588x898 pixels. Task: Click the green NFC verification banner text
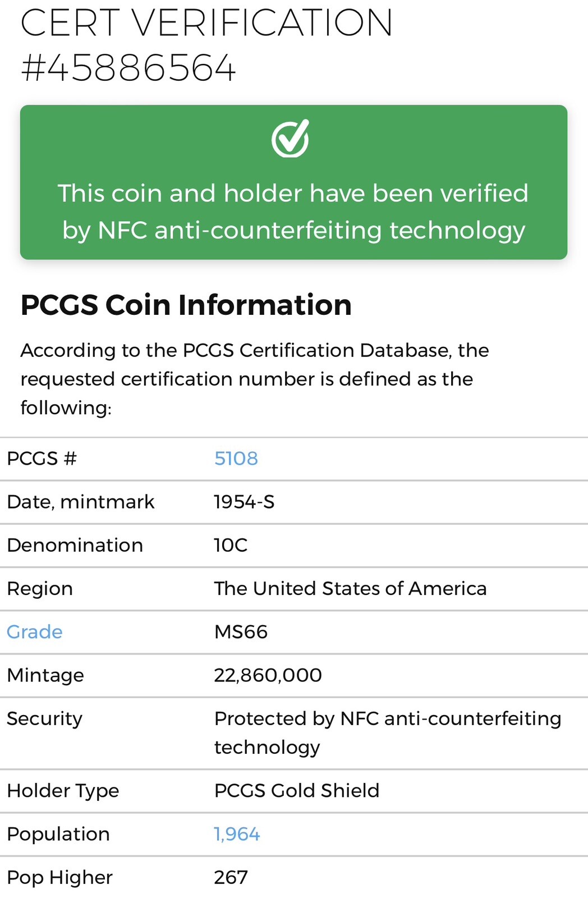[293, 212]
